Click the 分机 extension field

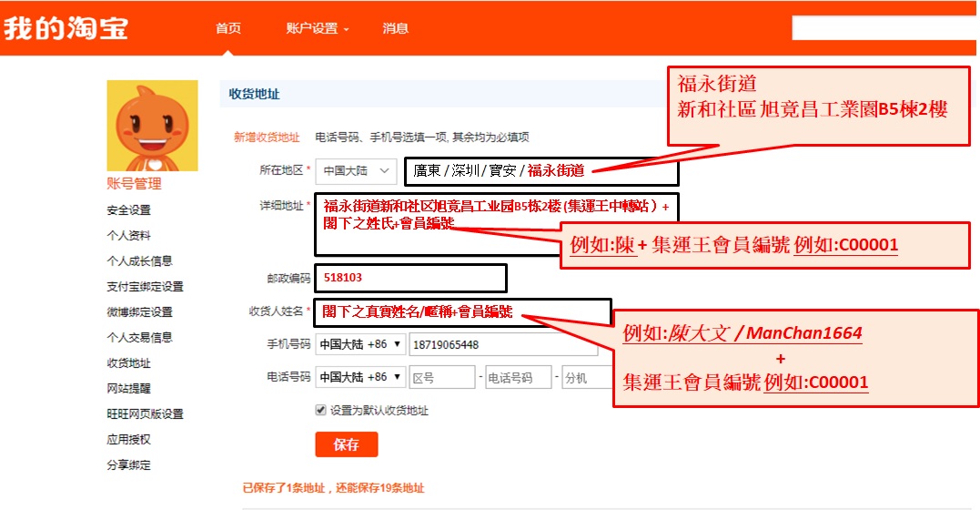[x=586, y=377]
